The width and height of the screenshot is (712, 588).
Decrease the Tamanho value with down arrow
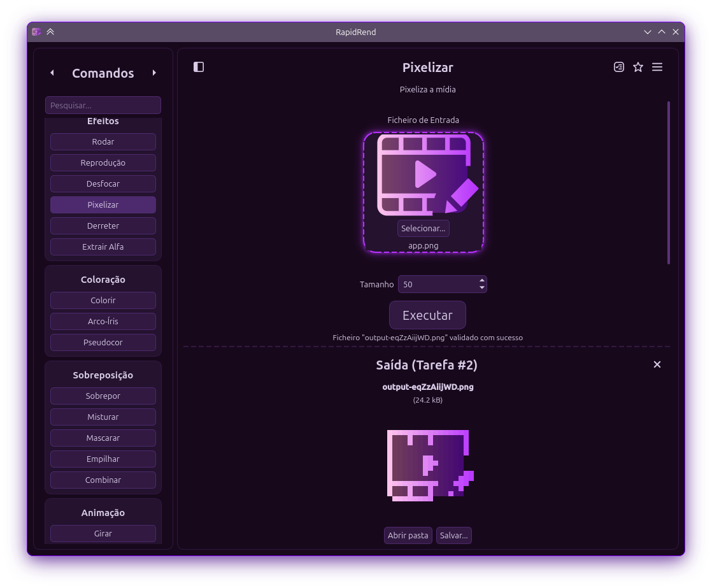[482, 287]
